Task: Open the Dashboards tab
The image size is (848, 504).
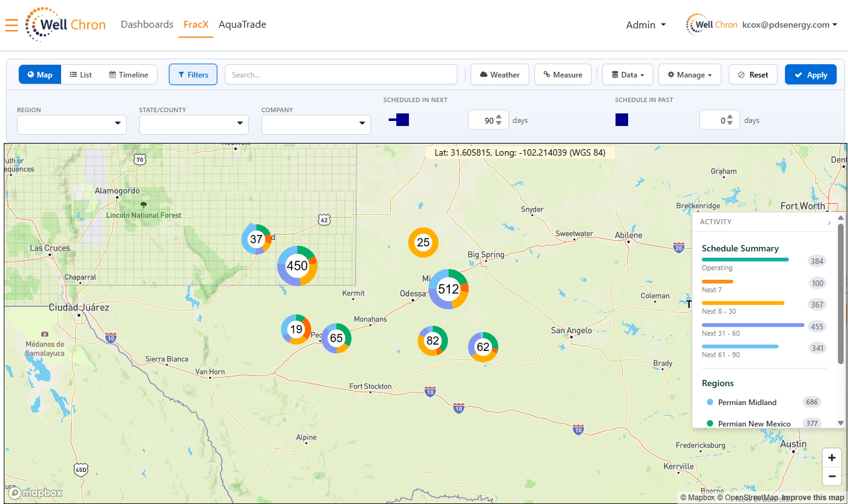Action: pyautogui.click(x=147, y=25)
